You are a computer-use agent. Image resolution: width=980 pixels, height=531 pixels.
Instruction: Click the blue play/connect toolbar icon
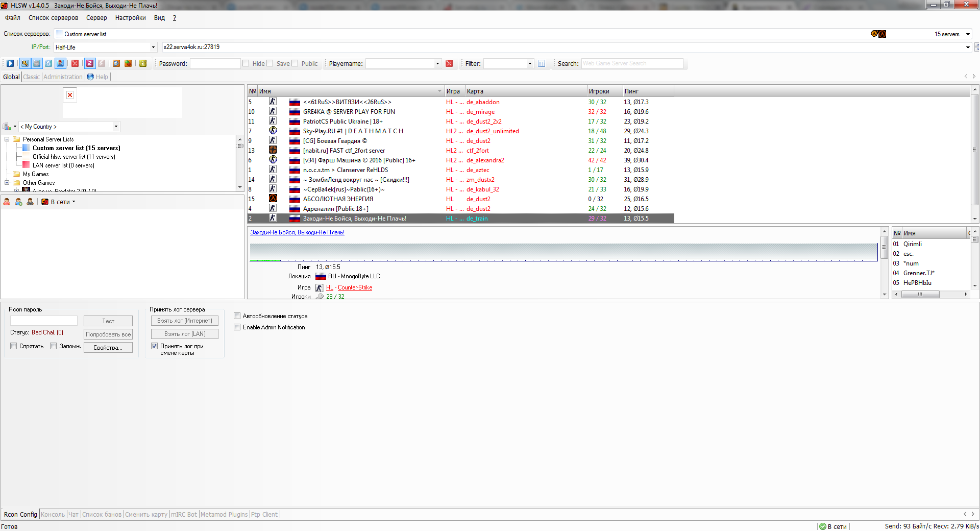coord(10,63)
